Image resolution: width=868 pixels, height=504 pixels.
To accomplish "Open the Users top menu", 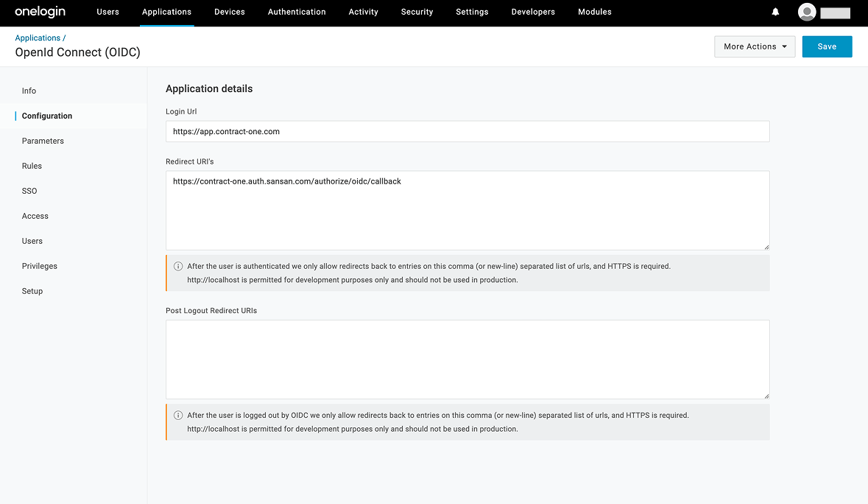I will (108, 12).
